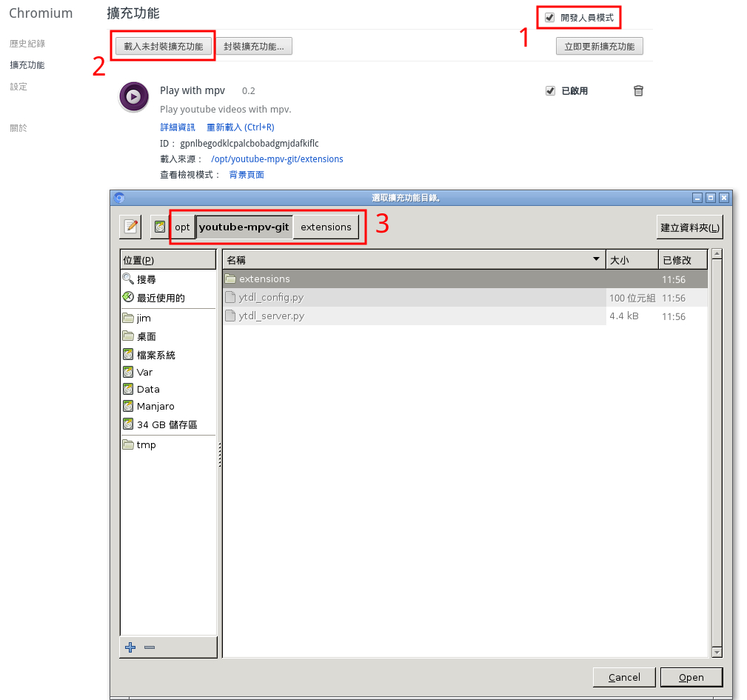
Task: Click the minus remove-bookmark icon
Action: [150, 647]
